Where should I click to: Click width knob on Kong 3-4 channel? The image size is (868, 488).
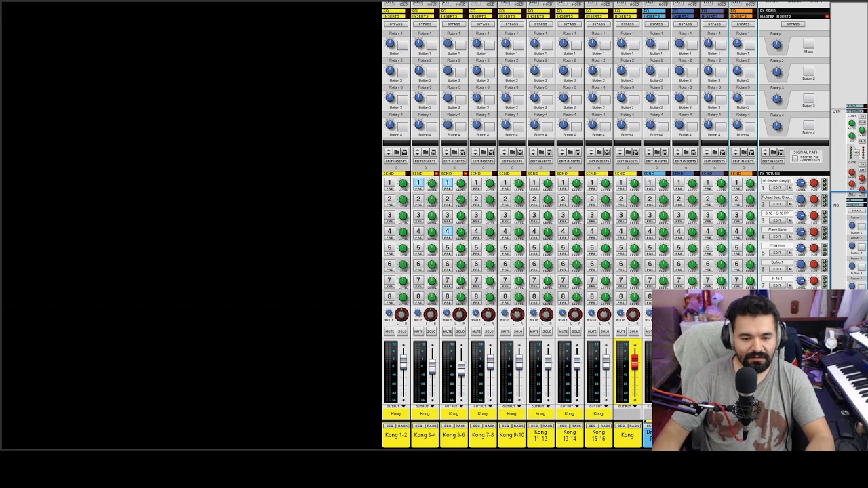418,312
